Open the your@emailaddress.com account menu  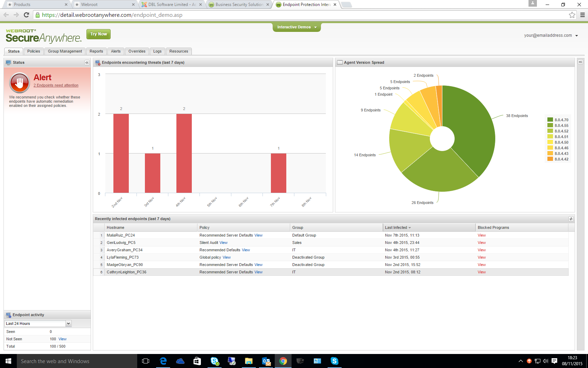point(551,35)
